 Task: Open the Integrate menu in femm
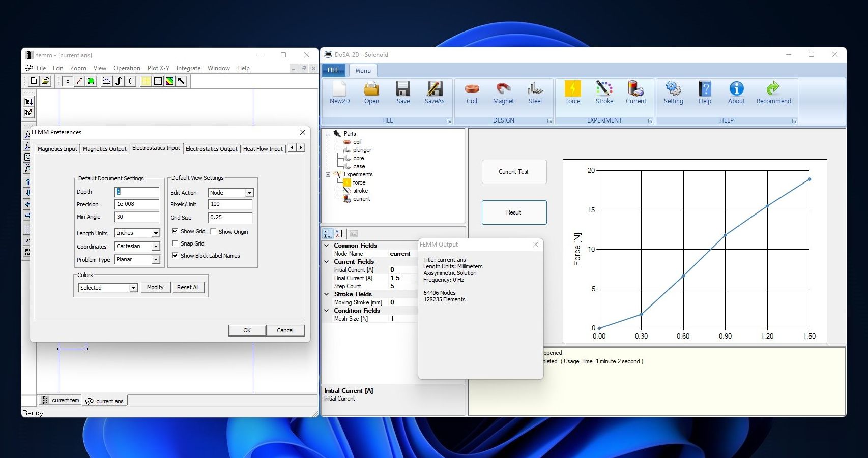click(x=188, y=68)
